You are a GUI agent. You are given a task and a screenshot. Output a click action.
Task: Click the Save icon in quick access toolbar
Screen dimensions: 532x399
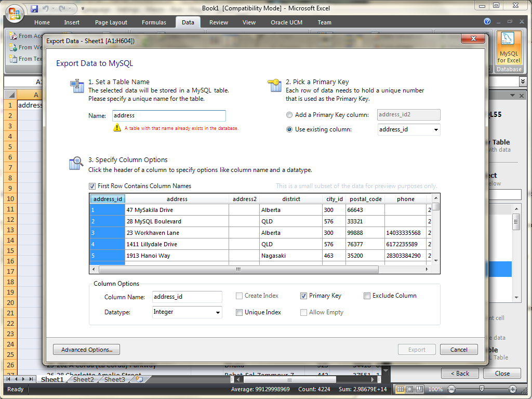point(34,9)
